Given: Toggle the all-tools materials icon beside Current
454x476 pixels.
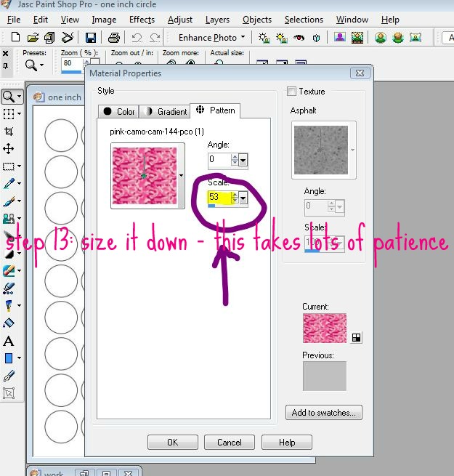Looking at the screenshot, I should (356, 337).
